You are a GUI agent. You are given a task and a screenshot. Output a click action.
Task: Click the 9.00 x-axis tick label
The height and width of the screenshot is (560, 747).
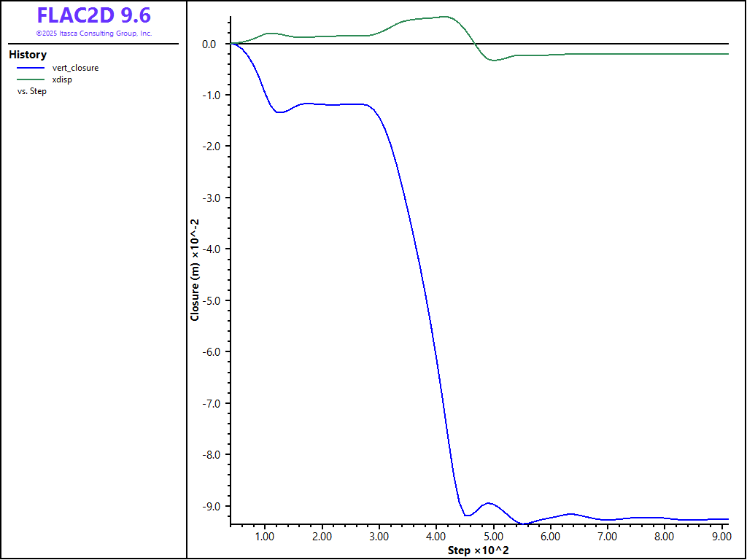[x=721, y=536]
